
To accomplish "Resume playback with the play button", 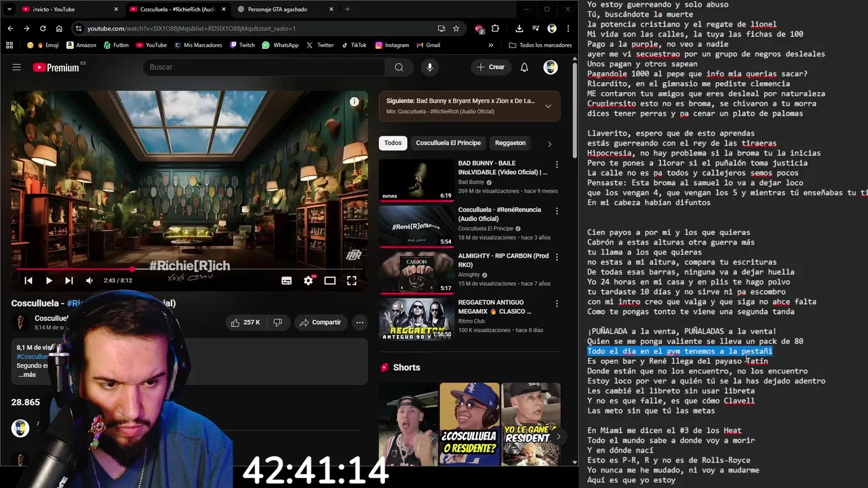I will 49,281.
